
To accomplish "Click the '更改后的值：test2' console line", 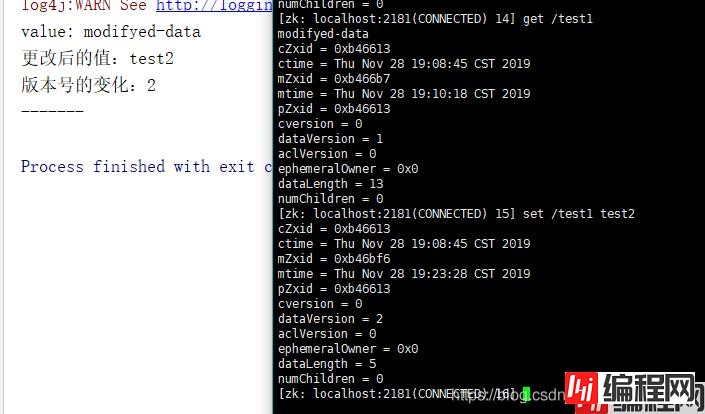I will [98, 59].
